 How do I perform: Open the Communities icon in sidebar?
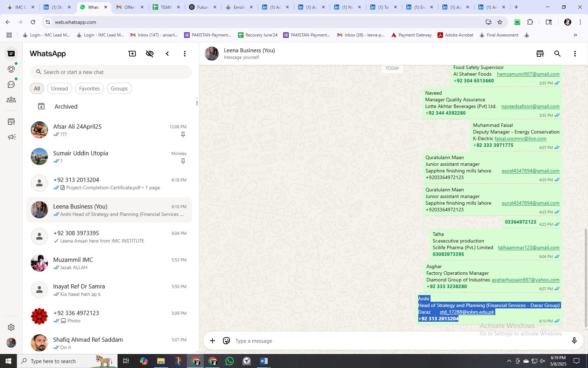[x=11, y=100]
